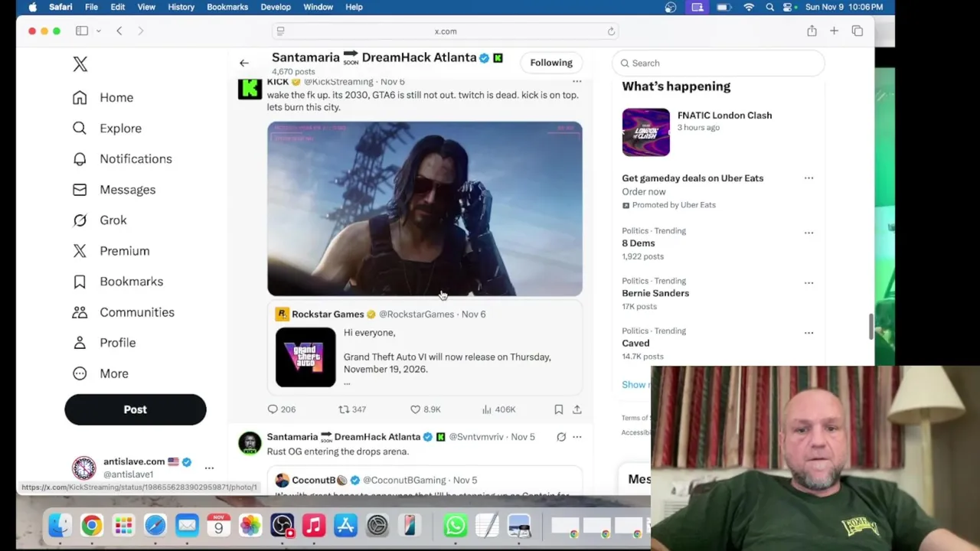
Task: Open the Music app from the Dock
Action: tap(313, 525)
